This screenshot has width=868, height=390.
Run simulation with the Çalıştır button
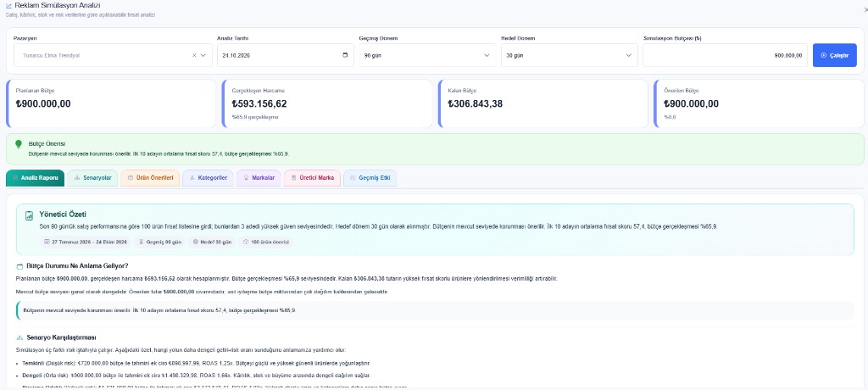coord(835,55)
